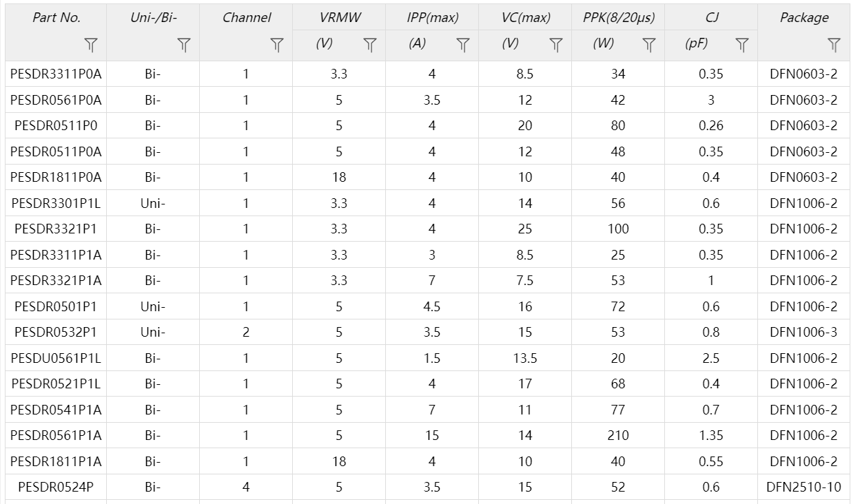The height and width of the screenshot is (504, 860).
Task: Open the VC(max) column filter icon
Action: [556, 45]
